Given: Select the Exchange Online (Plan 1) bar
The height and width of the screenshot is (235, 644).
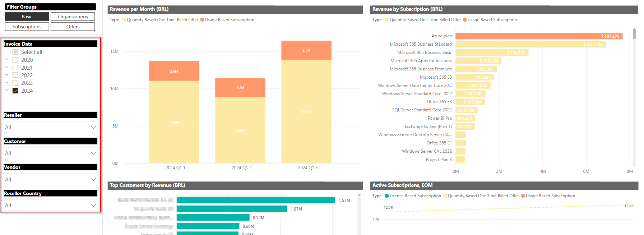Looking at the screenshot, I should 465,126.
